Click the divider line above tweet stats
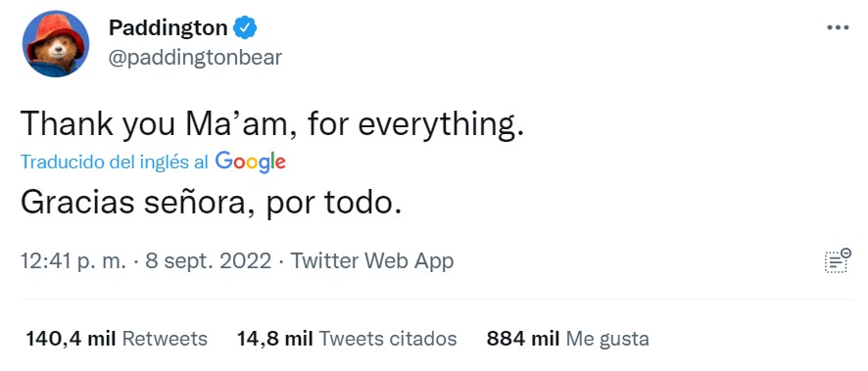Image resolution: width=868 pixels, height=371 pixels. tap(436, 300)
